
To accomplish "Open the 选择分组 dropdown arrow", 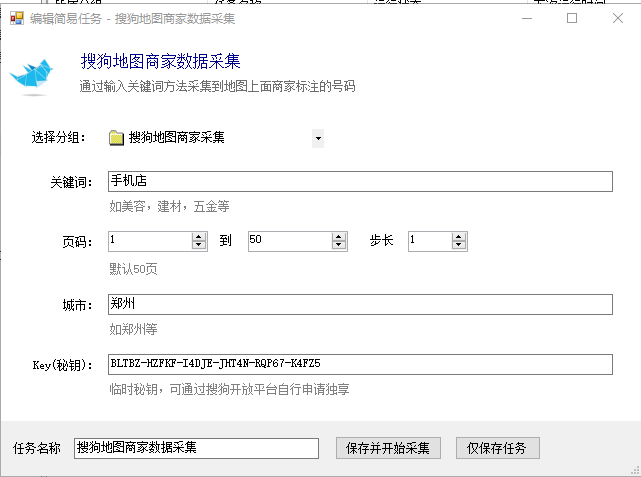I will pos(318,138).
